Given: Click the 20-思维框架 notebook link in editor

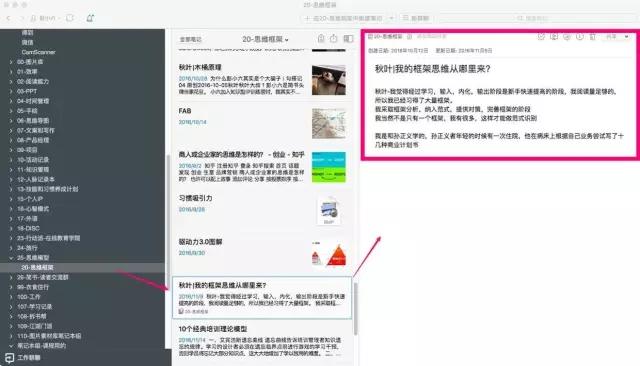Looking at the screenshot, I should pyautogui.click(x=386, y=37).
